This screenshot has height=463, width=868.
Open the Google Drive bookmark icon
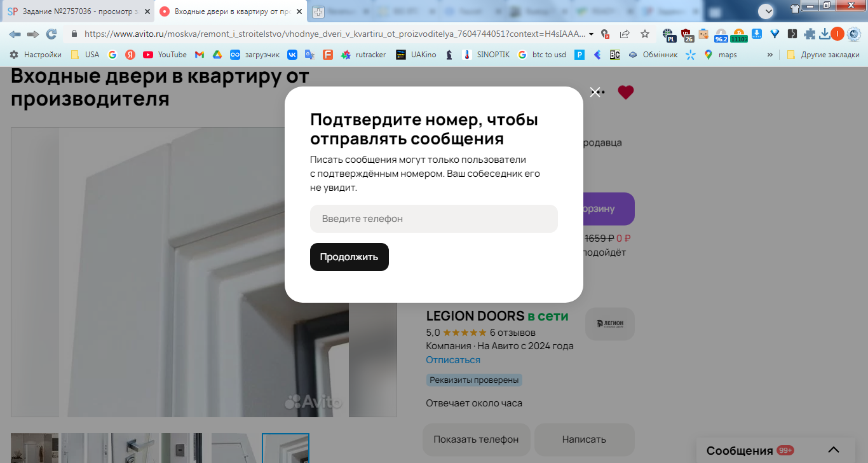point(217,55)
